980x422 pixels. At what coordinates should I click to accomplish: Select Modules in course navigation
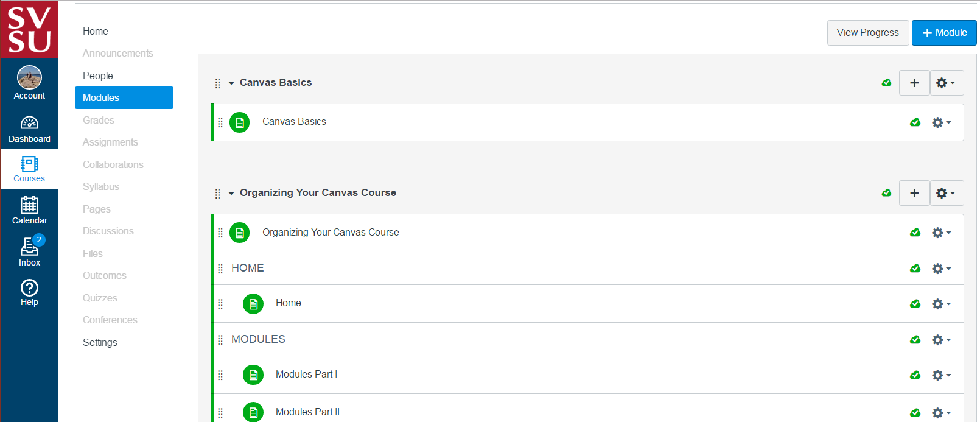[x=124, y=97]
